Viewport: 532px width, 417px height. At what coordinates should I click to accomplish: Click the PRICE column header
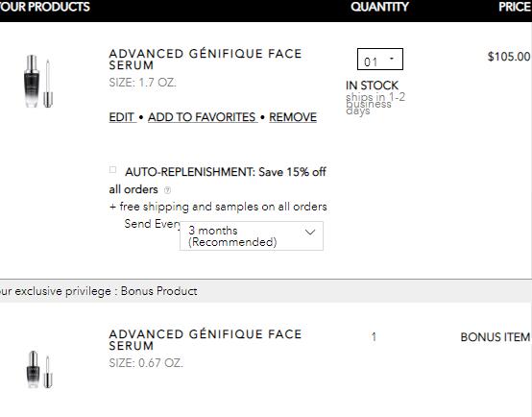(515, 7)
